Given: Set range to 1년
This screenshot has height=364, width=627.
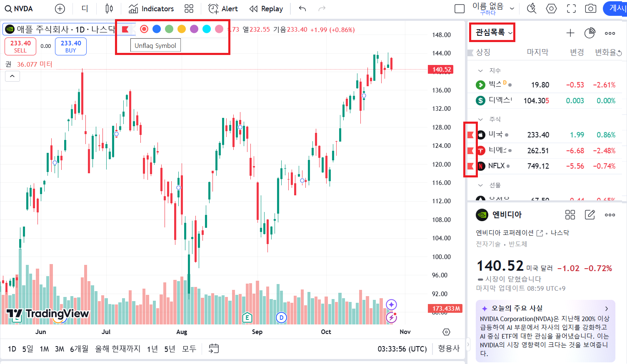Looking at the screenshot, I should point(152,349).
